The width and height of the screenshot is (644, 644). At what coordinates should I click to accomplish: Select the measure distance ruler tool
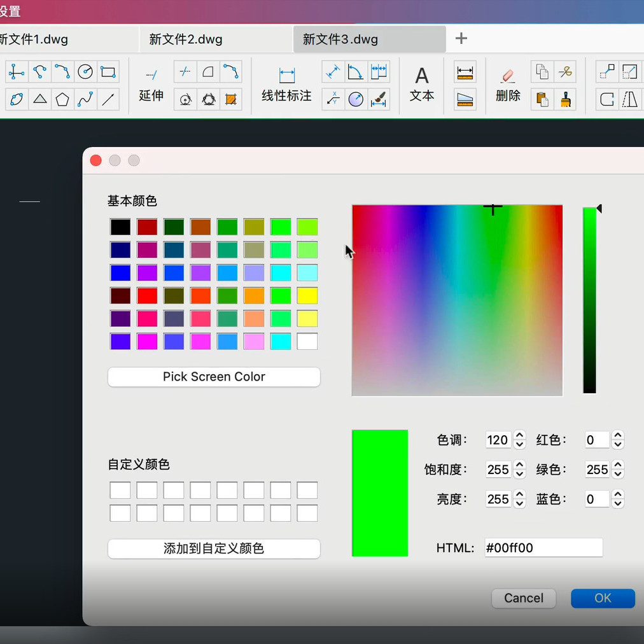coord(465,72)
